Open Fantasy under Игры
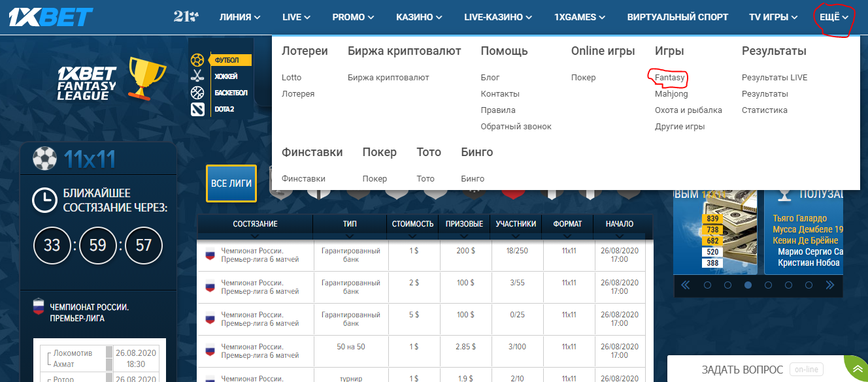868x382 pixels. [x=670, y=77]
